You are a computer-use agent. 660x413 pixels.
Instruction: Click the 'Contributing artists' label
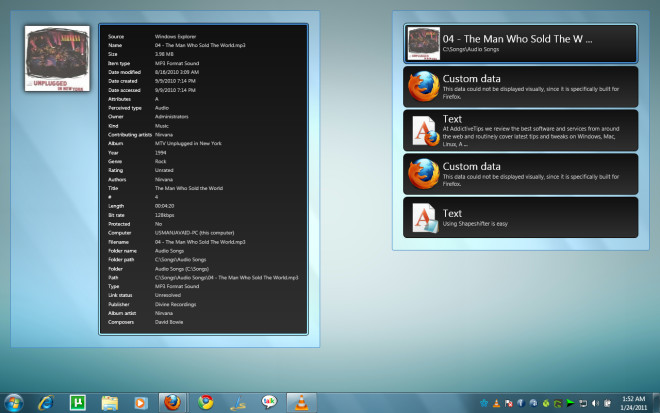130,135
